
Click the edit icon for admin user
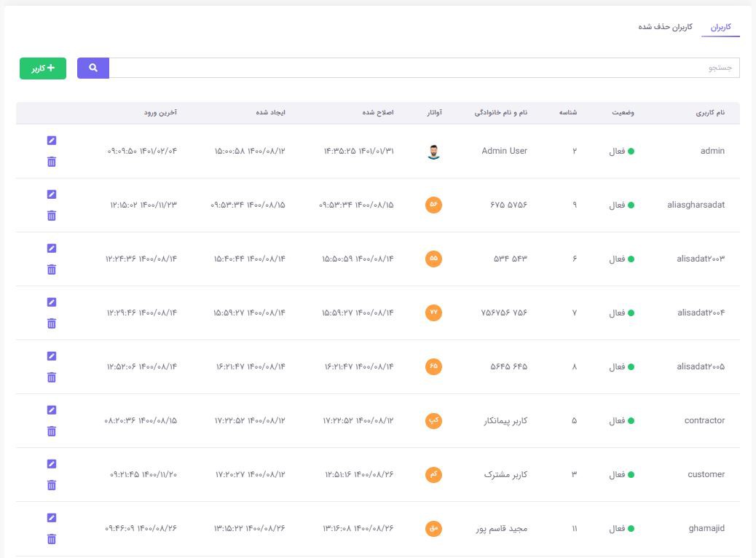coord(51,141)
